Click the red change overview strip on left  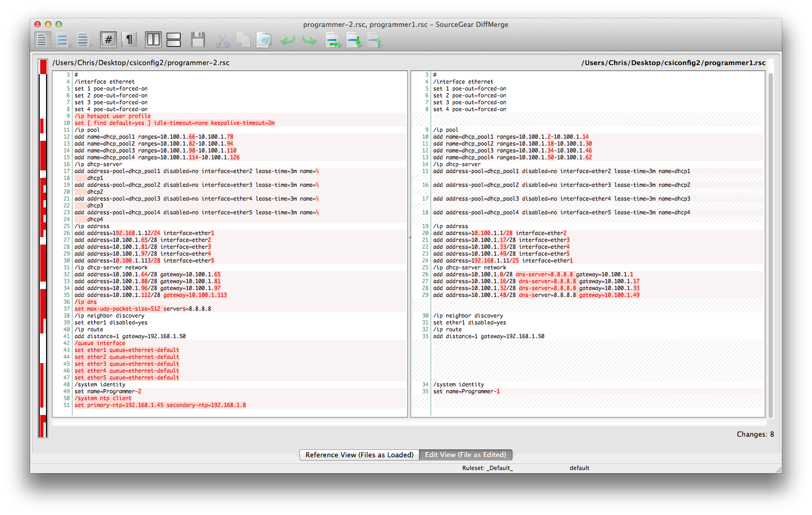43,249
